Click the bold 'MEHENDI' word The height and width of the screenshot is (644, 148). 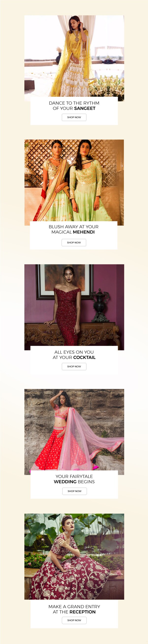pos(84,232)
